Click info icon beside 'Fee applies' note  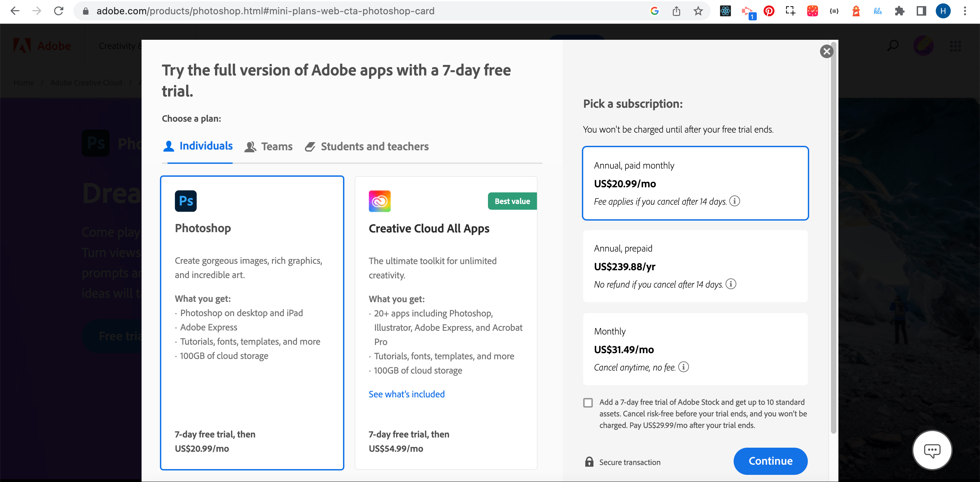click(x=734, y=201)
